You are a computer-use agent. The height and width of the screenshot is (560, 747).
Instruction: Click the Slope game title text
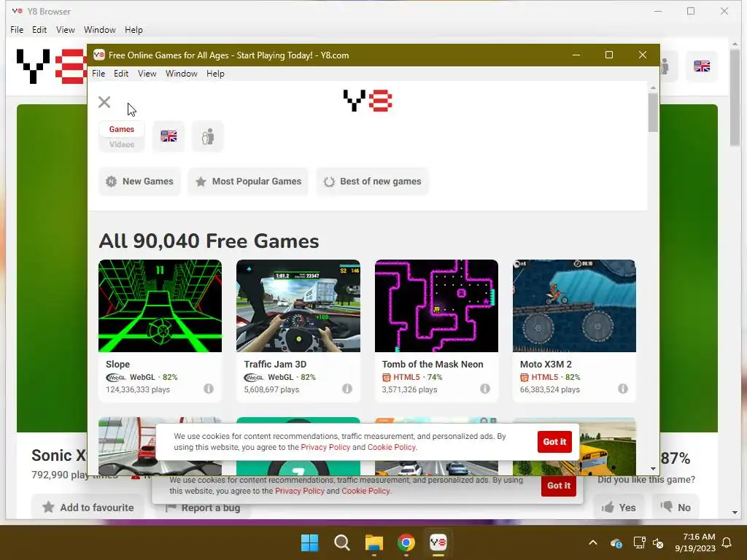coord(117,365)
